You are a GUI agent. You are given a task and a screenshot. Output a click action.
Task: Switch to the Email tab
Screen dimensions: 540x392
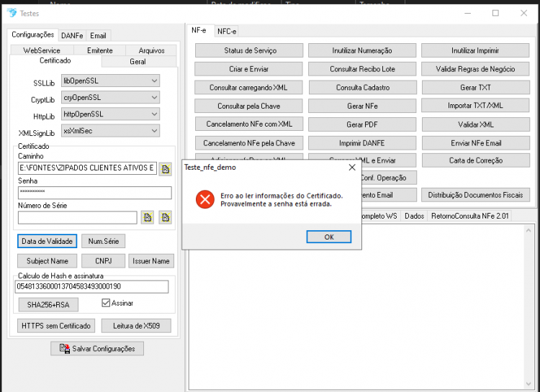[98, 35]
